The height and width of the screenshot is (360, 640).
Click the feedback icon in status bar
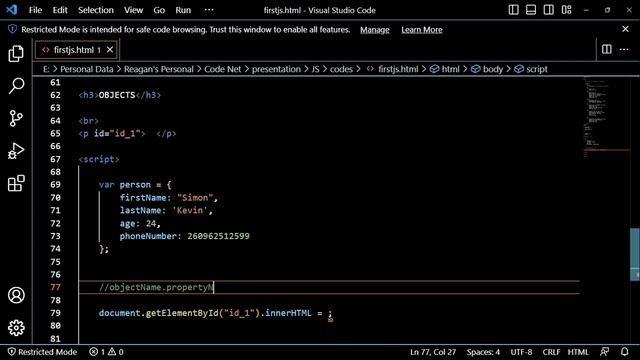point(604,351)
